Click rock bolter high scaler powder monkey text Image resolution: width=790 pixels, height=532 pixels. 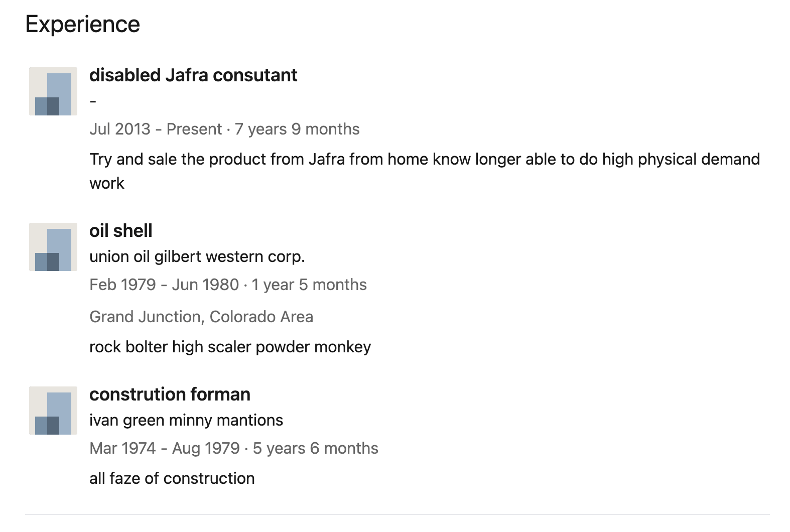point(230,347)
